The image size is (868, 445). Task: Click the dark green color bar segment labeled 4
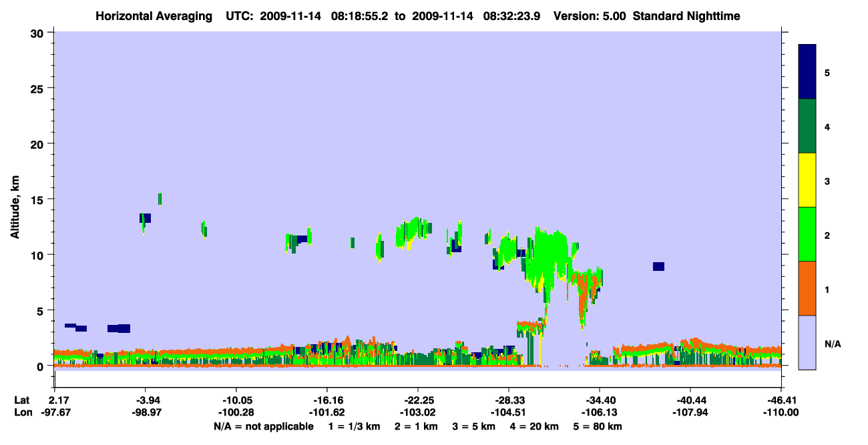tap(807, 126)
